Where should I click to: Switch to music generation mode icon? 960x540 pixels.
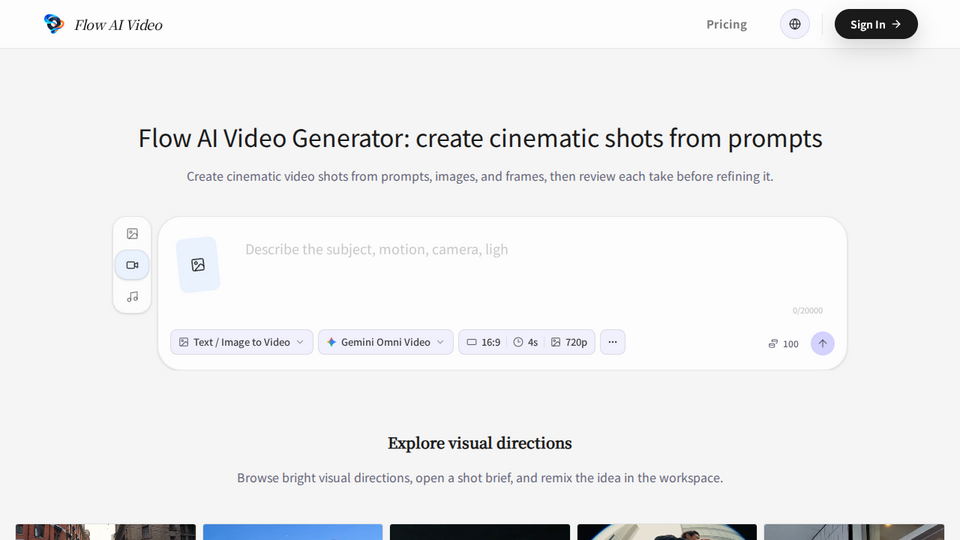point(132,297)
